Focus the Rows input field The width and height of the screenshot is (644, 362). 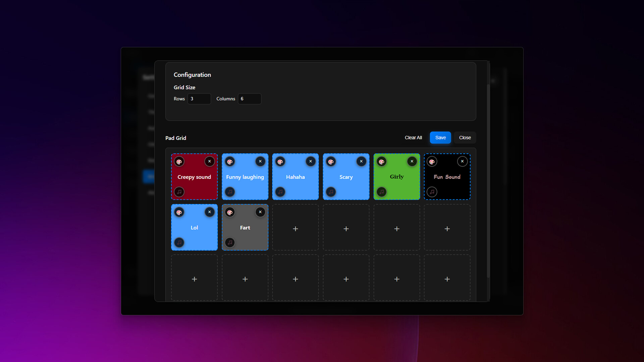199,99
